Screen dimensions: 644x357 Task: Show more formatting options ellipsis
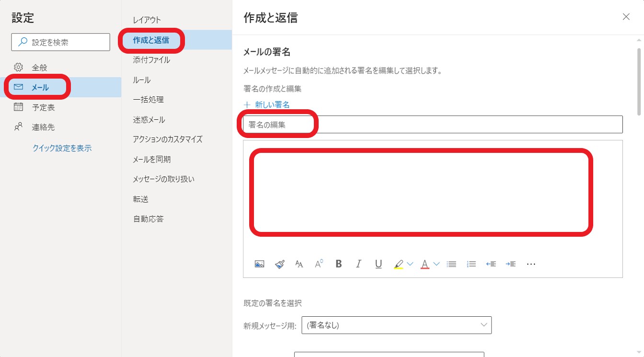click(x=530, y=264)
